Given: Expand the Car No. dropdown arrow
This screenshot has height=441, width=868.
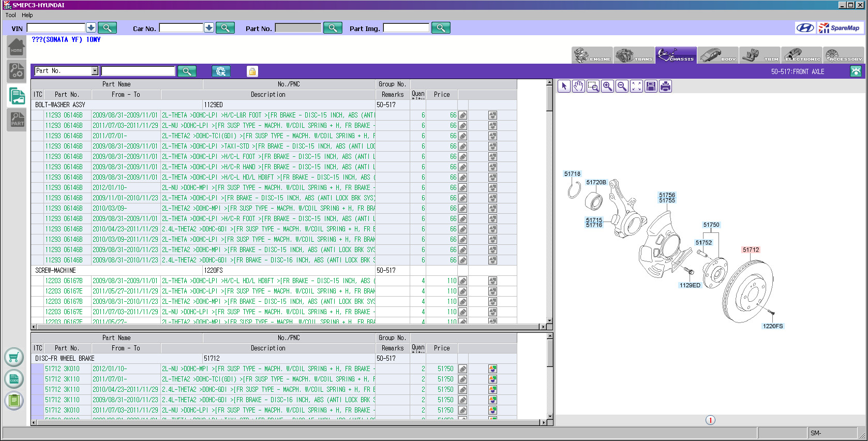Looking at the screenshot, I should point(209,28).
